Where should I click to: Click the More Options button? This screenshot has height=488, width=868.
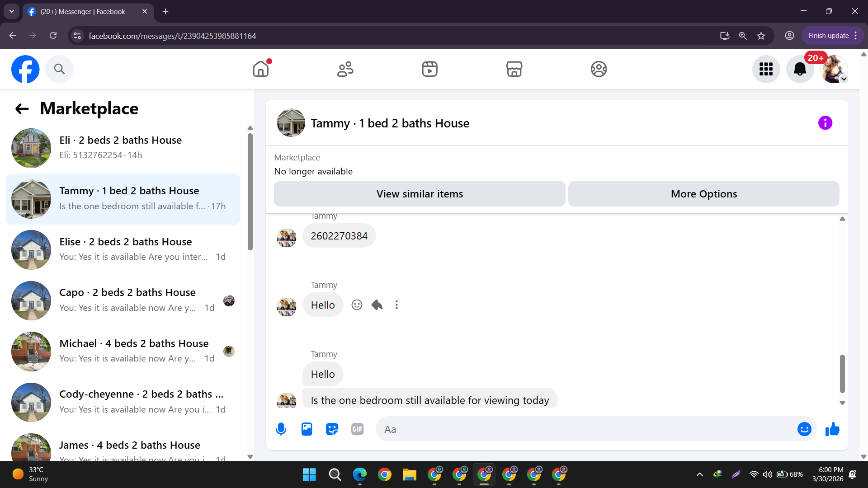pyautogui.click(x=703, y=194)
